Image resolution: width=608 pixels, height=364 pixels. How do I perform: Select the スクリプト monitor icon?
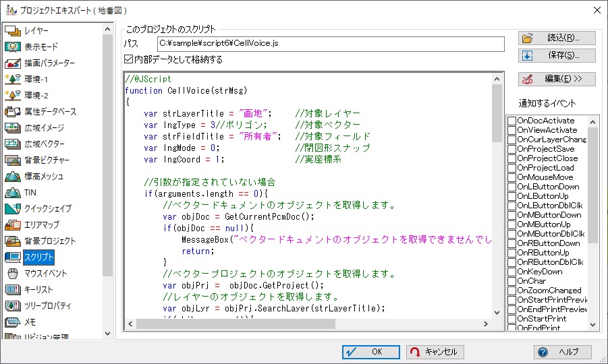(x=12, y=257)
